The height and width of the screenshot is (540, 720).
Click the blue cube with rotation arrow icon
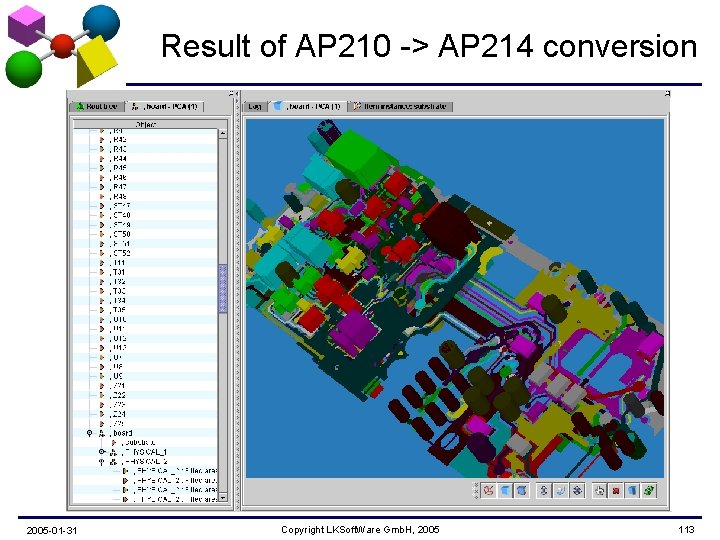(x=521, y=490)
